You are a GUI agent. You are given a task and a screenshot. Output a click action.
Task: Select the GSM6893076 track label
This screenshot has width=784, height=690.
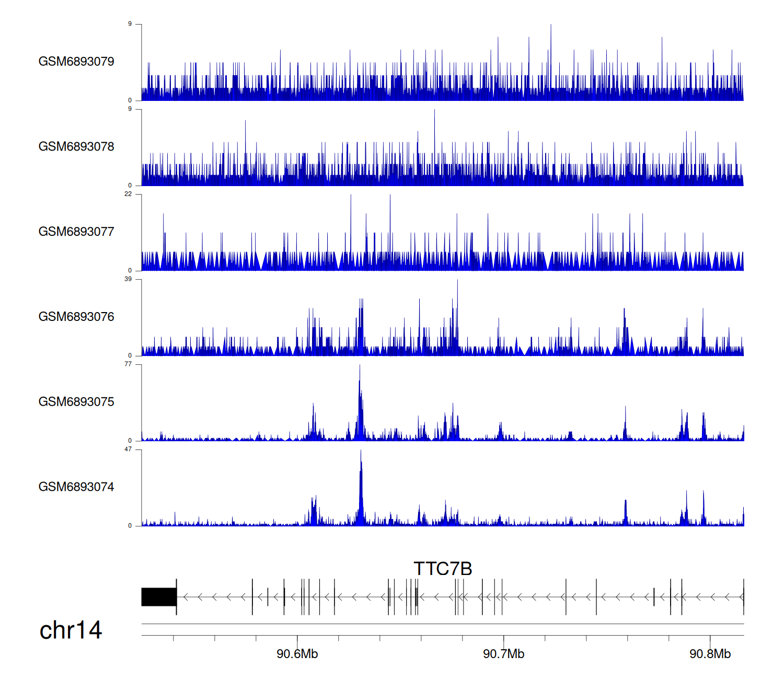[76, 317]
